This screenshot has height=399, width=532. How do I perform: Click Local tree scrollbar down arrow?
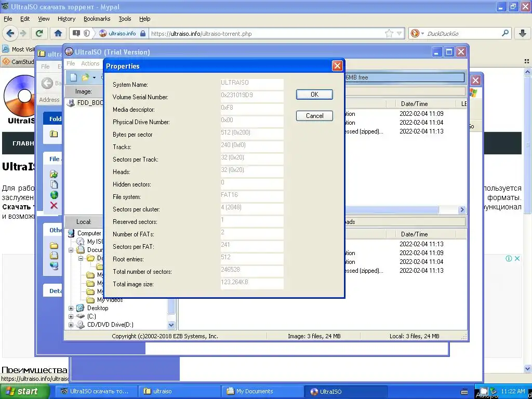[x=171, y=325]
